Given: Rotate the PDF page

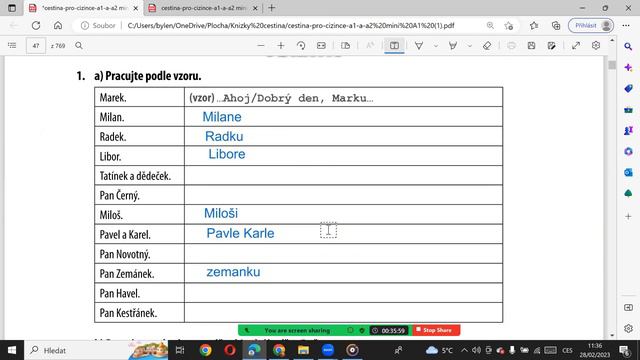Looking at the screenshot, I should click(301, 45).
